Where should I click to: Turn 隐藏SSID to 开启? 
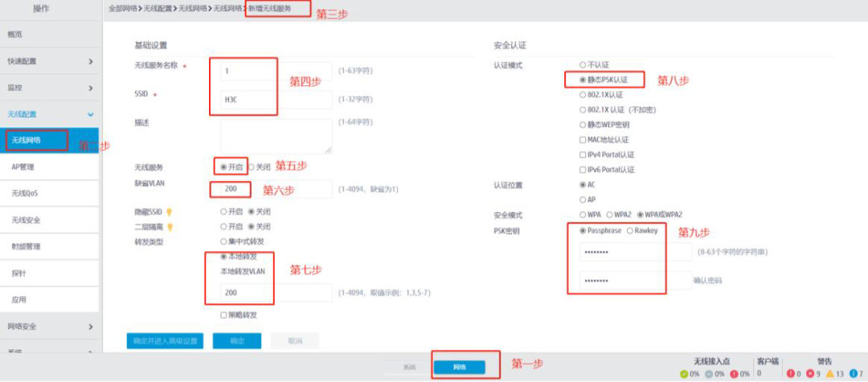point(223,212)
